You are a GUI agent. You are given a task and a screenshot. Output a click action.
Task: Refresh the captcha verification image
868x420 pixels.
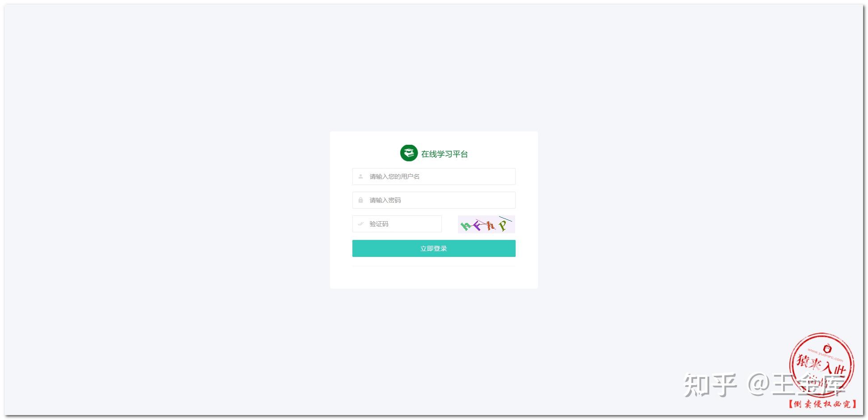point(486,224)
